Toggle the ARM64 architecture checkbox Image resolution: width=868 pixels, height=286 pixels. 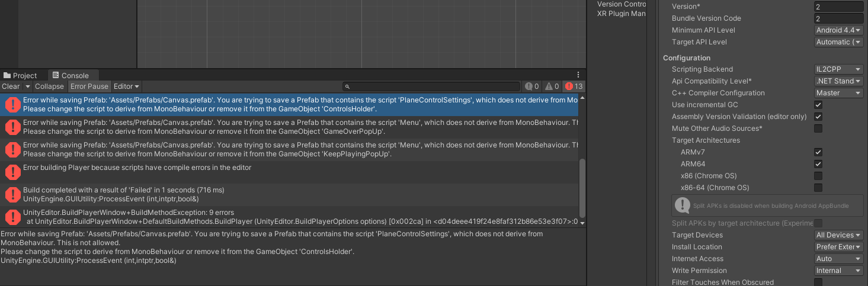click(x=818, y=164)
